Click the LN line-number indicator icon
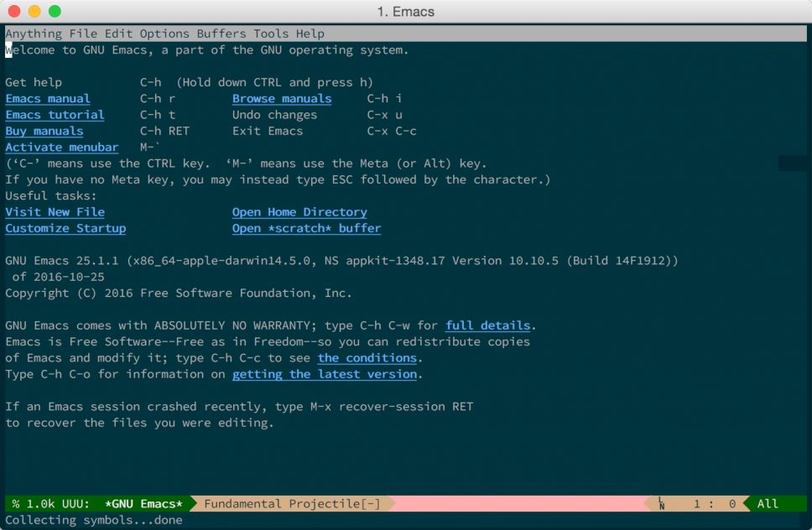 click(x=661, y=504)
